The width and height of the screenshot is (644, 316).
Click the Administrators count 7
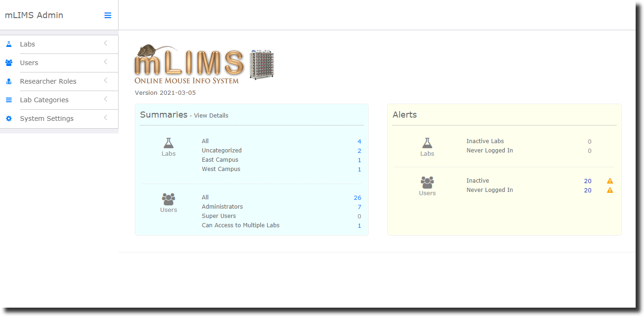tap(359, 207)
